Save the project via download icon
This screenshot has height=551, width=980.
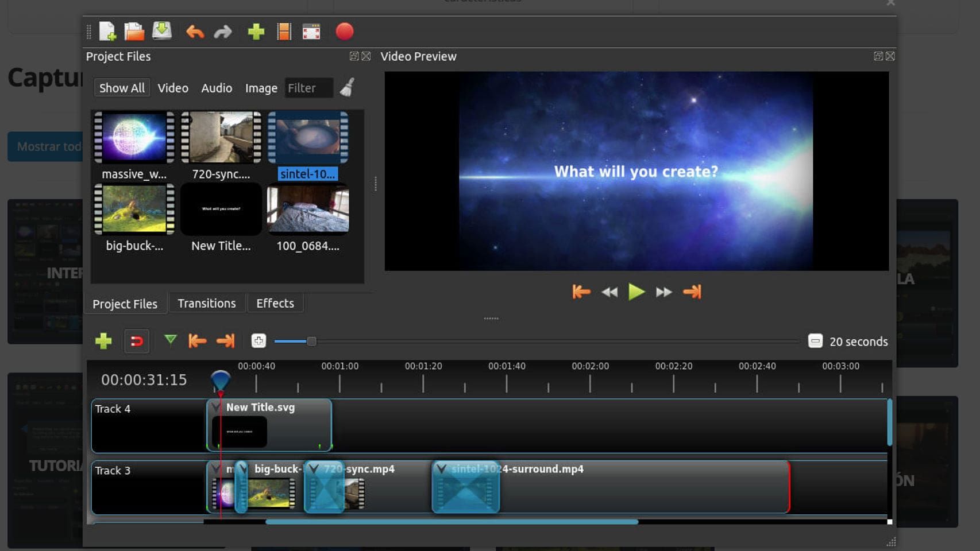click(x=162, y=31)
